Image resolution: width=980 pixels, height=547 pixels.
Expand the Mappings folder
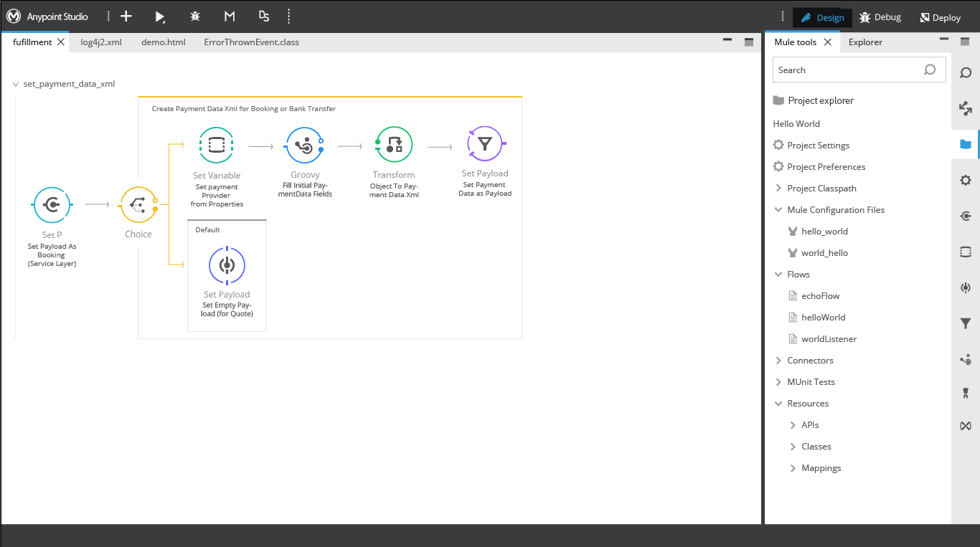click(x=793, y=467)
